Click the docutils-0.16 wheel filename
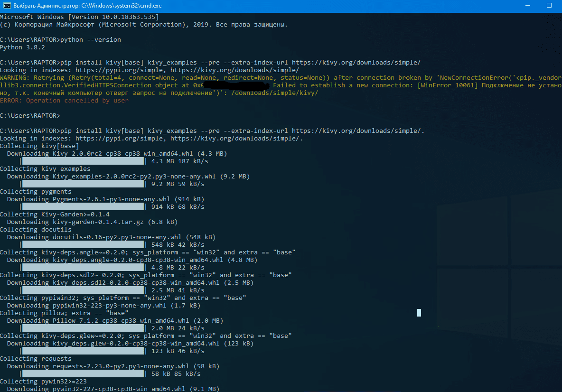This screenshot has width=562, height=392. (x=117, y=237)
